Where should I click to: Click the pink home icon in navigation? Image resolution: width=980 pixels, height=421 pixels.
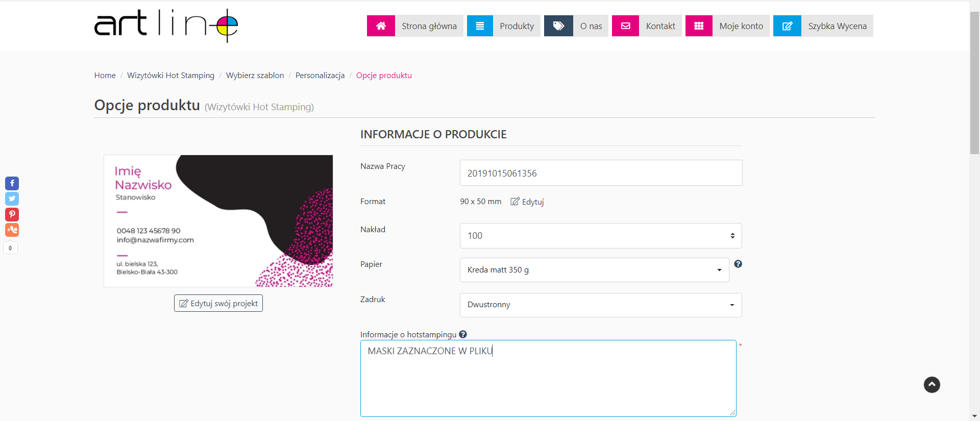pos(381,26)
